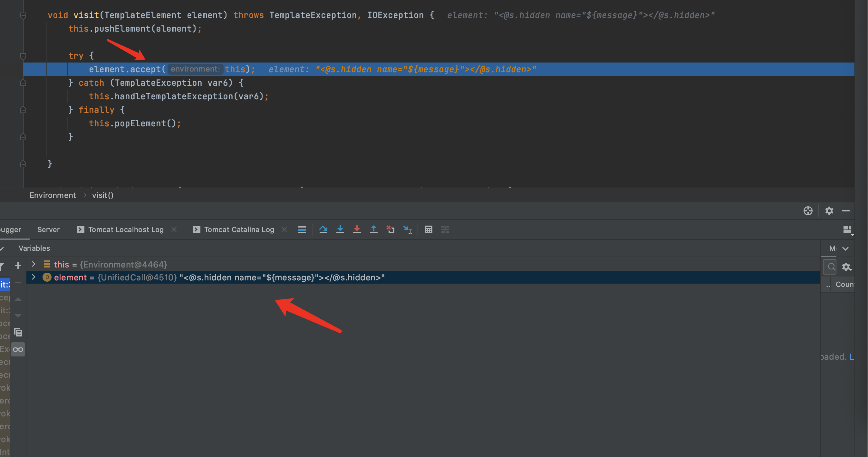Expand the `this` variable tree item
The image size is (868, 457).
(33, 264)
